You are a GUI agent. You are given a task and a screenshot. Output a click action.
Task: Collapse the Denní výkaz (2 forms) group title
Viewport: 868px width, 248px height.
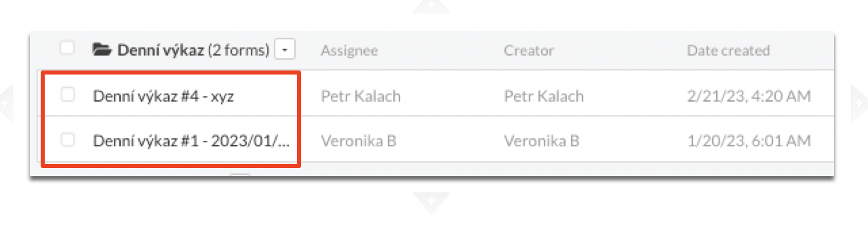point(193,50)
